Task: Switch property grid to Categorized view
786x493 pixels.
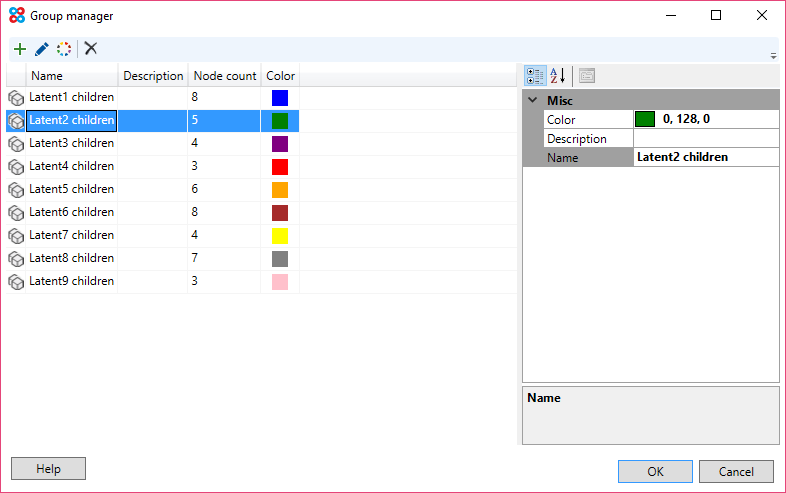Action: click(x=535, y=76)
